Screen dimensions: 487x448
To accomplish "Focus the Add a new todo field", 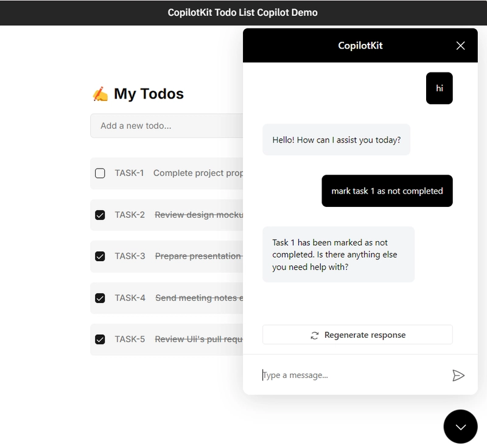I will coord(166,126).
